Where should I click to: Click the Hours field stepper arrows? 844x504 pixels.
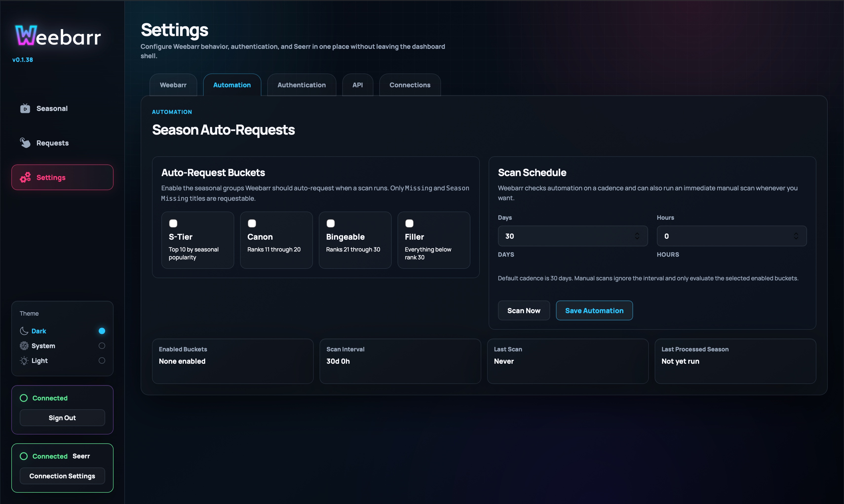(796, 236)
